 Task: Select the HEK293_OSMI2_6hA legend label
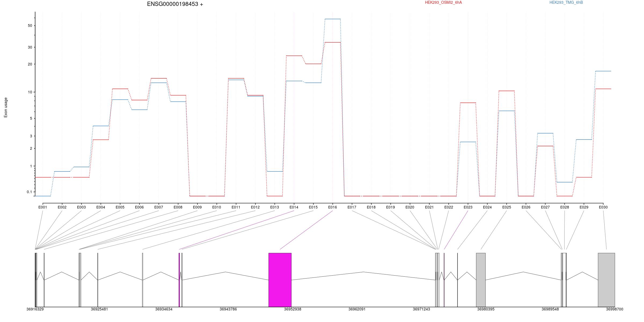(x=443, y=2)
